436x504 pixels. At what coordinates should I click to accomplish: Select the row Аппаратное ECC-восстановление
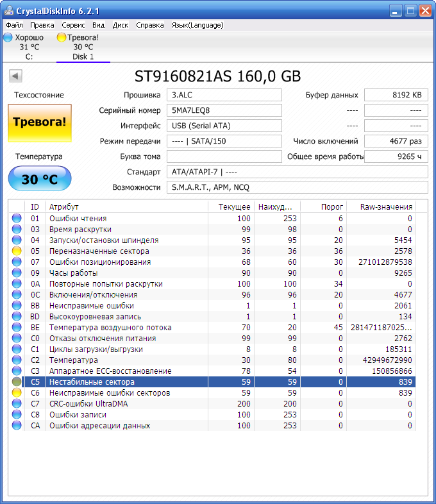(x=212, y=371)
